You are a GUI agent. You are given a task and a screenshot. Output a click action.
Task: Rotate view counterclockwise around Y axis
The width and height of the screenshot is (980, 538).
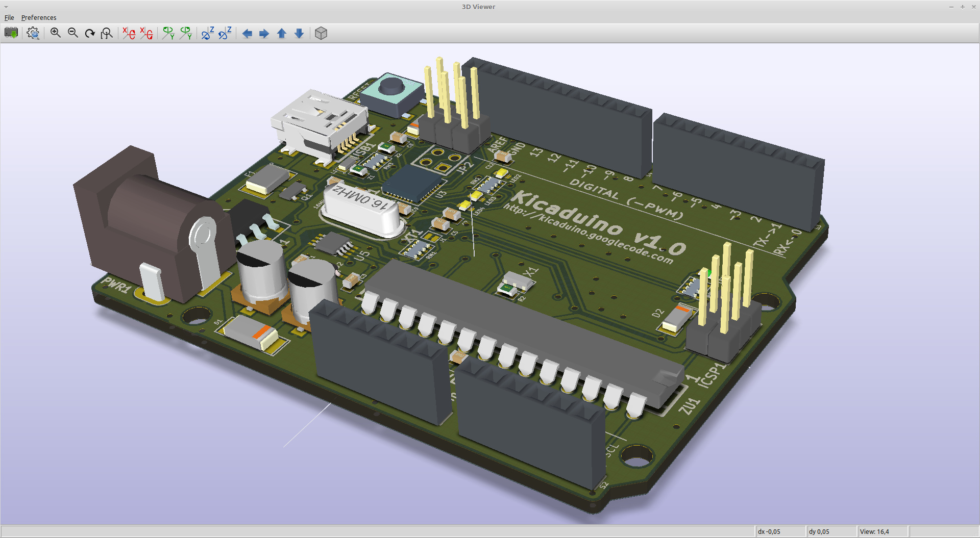(186, 33)
